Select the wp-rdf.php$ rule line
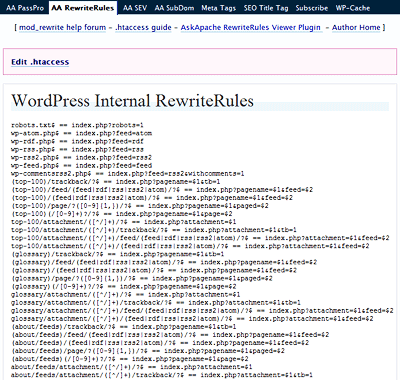Image resolution: width=400 pixels, height=380 pixels. (77, 141)
